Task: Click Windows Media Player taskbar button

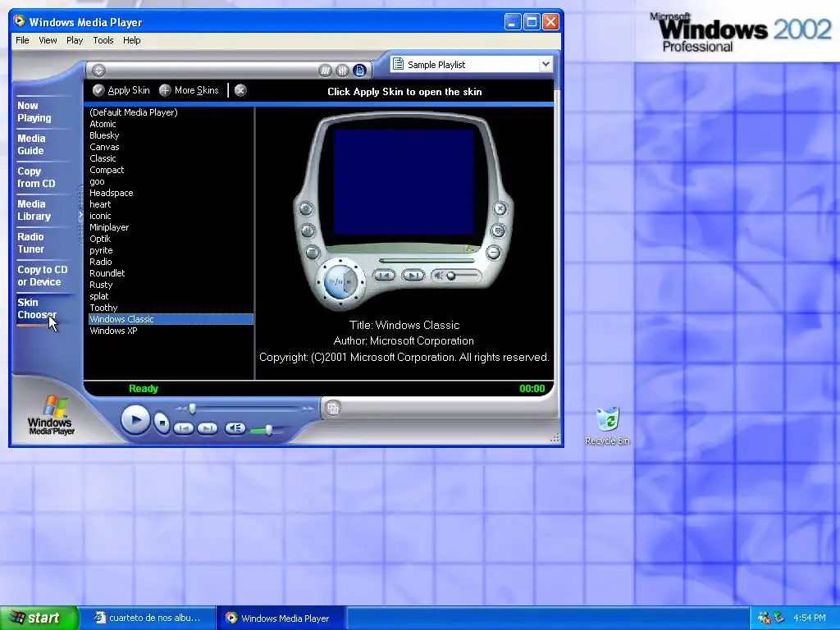Action: [281, 618]
